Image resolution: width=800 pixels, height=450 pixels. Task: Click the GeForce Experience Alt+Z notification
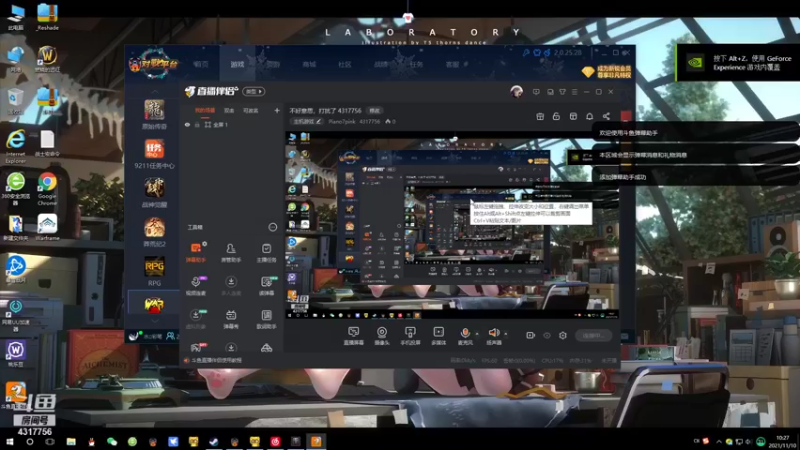pyautogui.click(x=738, y=63)
